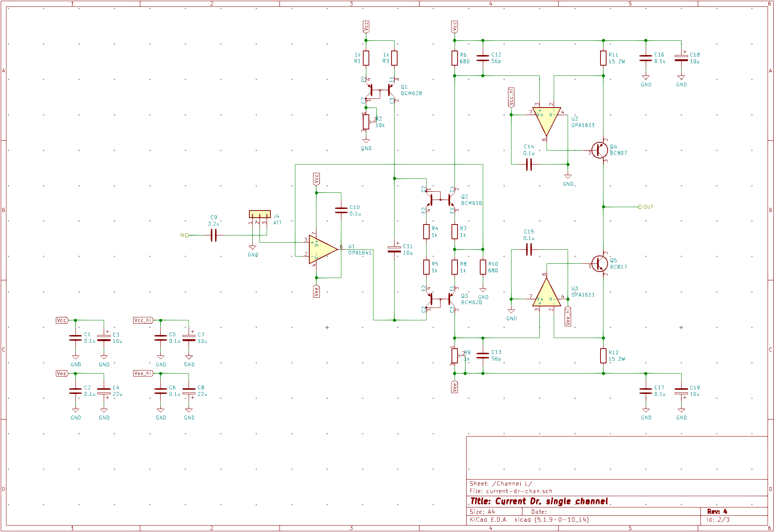Click the OUT hierarchical output label
774x532 pixels.
[646, 207]
